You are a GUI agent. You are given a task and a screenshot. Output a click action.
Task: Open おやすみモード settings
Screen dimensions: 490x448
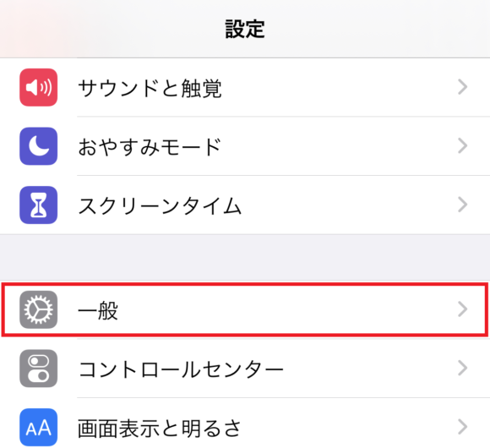click(245, 146)
